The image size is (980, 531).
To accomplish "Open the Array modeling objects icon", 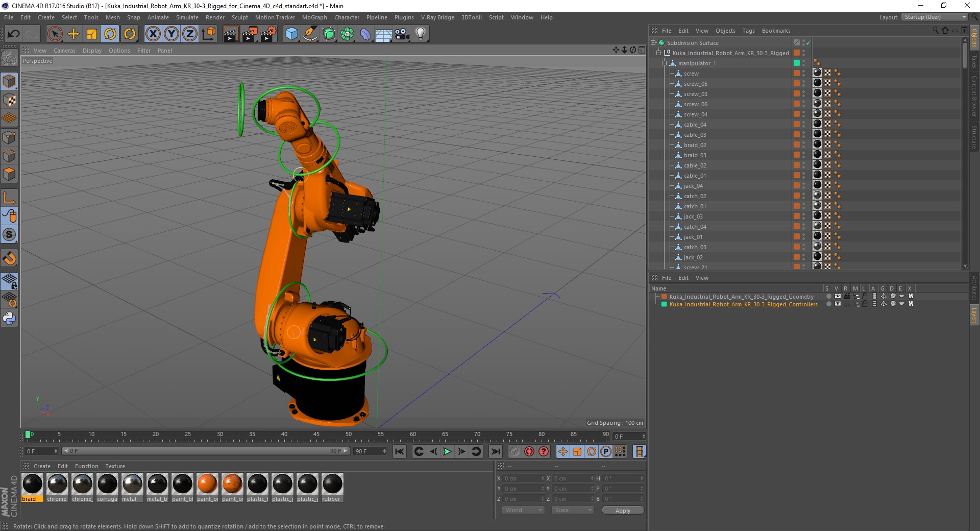I will 347,34.
